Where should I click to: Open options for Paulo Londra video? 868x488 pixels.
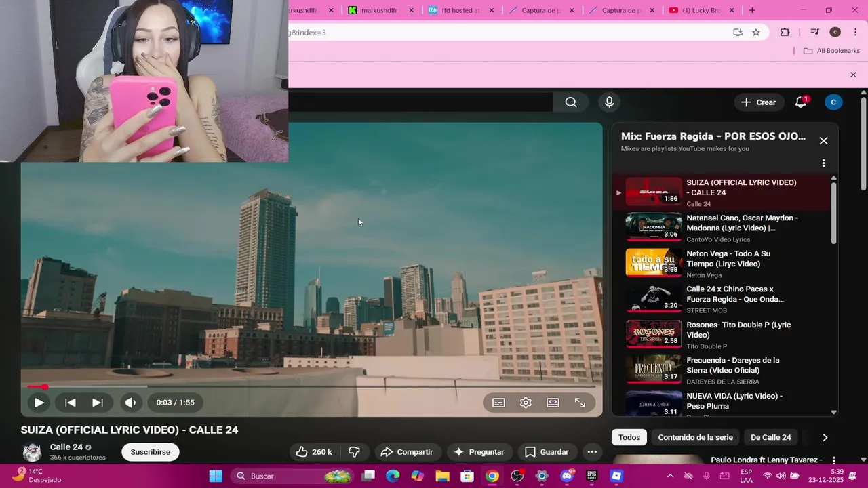(834, 460)
